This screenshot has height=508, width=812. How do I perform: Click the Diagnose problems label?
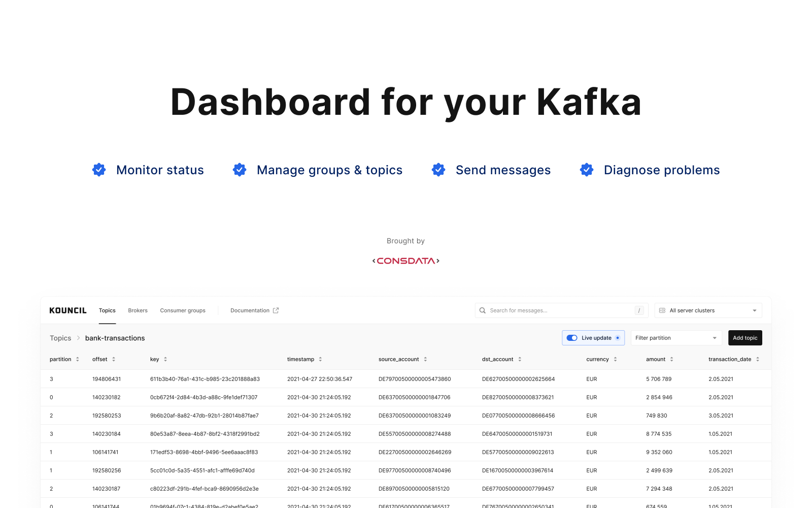[x=662, y=170]
